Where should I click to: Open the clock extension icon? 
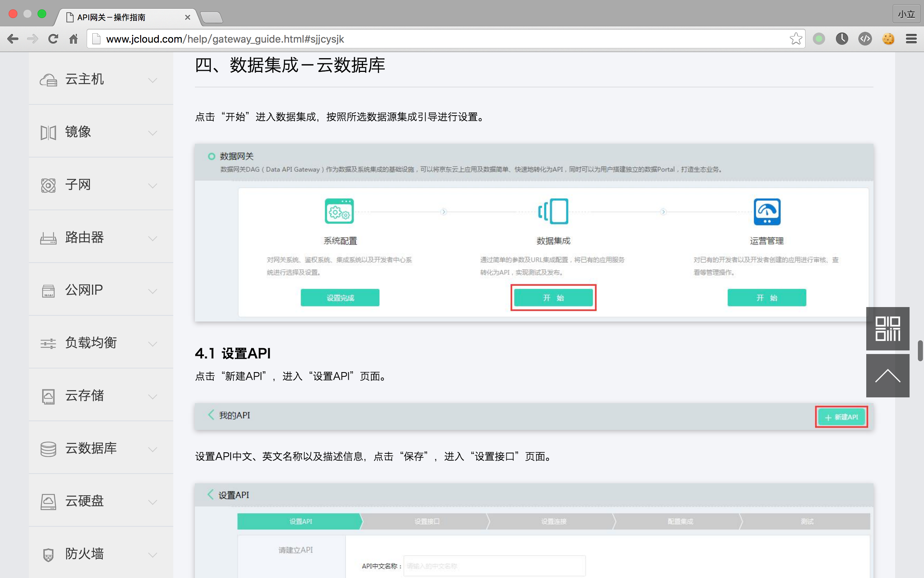[842, 39]
